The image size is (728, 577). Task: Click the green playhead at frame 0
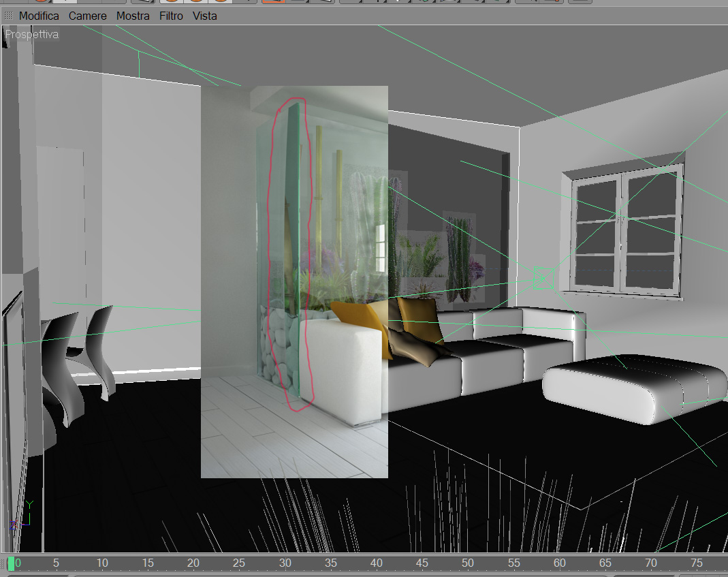point(11,563)
